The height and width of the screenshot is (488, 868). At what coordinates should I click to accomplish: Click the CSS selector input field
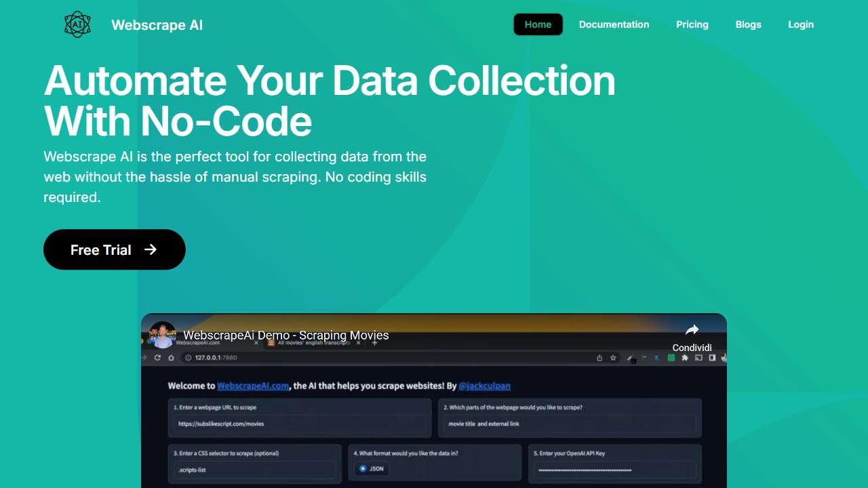click(255, 469)
